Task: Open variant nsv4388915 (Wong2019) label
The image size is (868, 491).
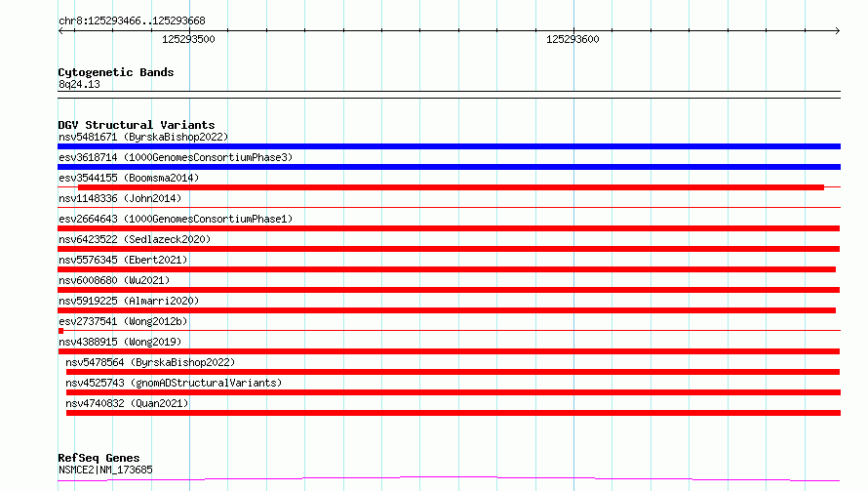Action: tap(120, 342)
